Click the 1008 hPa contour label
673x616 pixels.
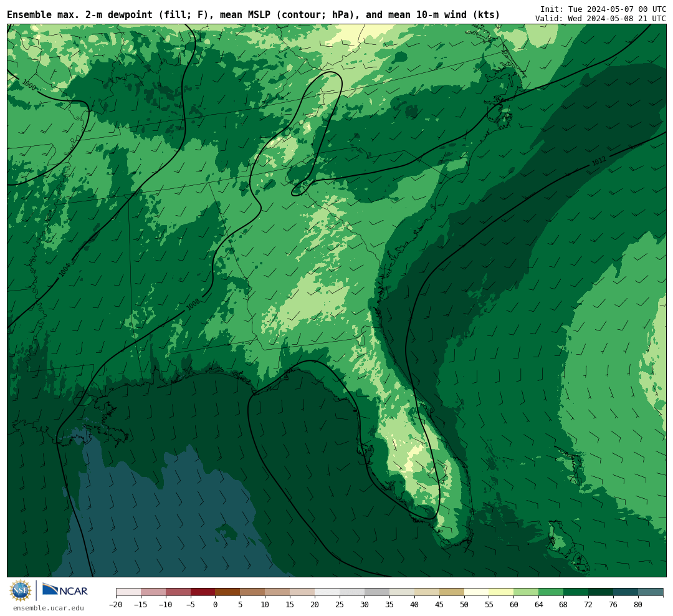coord(194,304)
